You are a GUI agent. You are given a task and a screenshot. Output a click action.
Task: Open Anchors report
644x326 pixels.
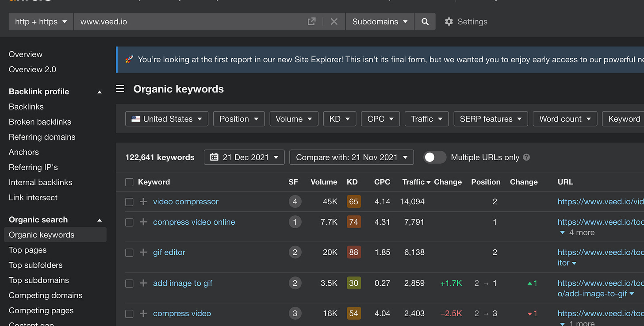tap(24, 152)
